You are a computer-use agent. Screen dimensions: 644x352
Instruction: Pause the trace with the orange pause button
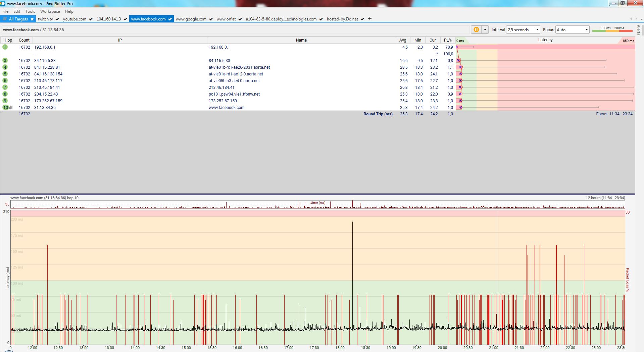click(476, 30)
